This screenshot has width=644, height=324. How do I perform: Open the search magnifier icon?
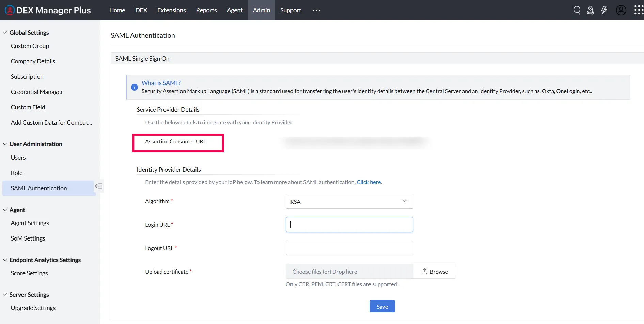pyautogui.click(x=577, y=10)
